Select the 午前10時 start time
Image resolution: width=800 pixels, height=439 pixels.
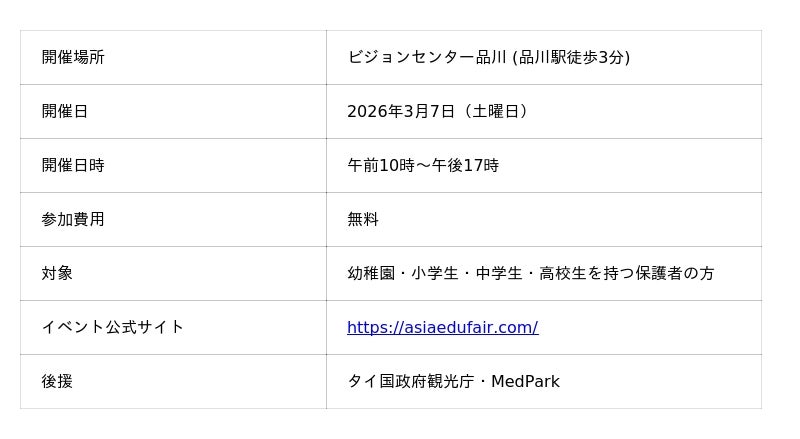pyautogui.click(x=377, y=165)
